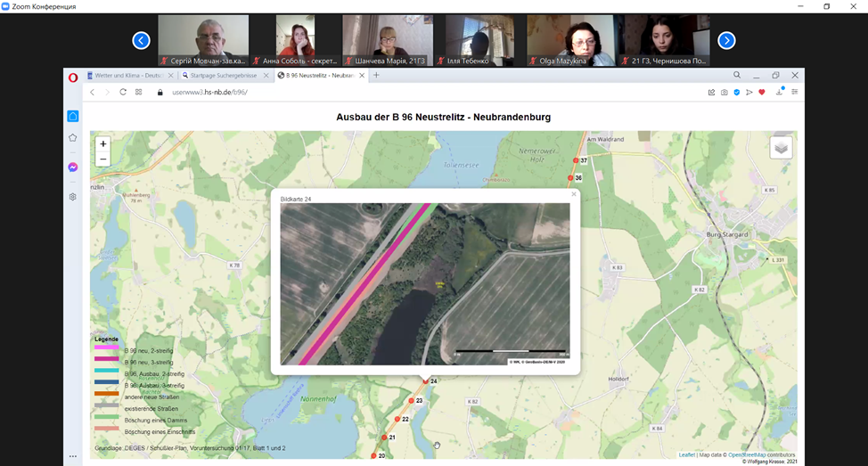This screenshot has height=466, width=868.
Task: Open sidebar three-dots more options
Action: pos(73,456)
